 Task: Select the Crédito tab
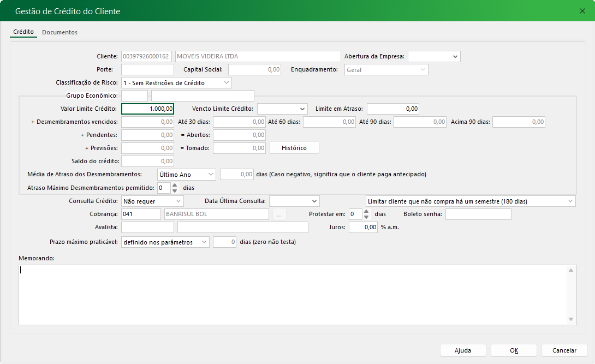point(23,32)
